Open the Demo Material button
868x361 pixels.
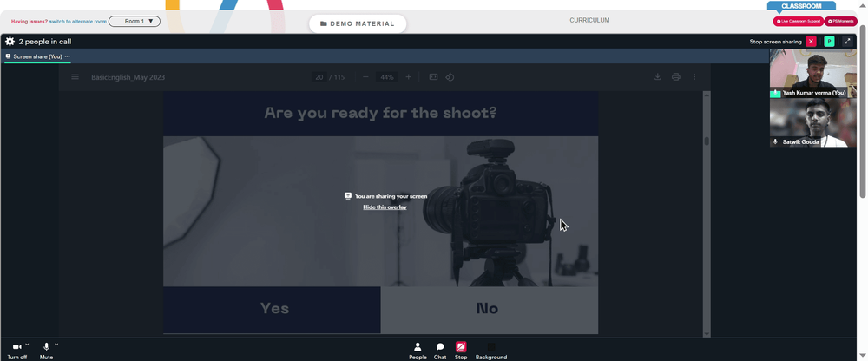coord(358,23)
